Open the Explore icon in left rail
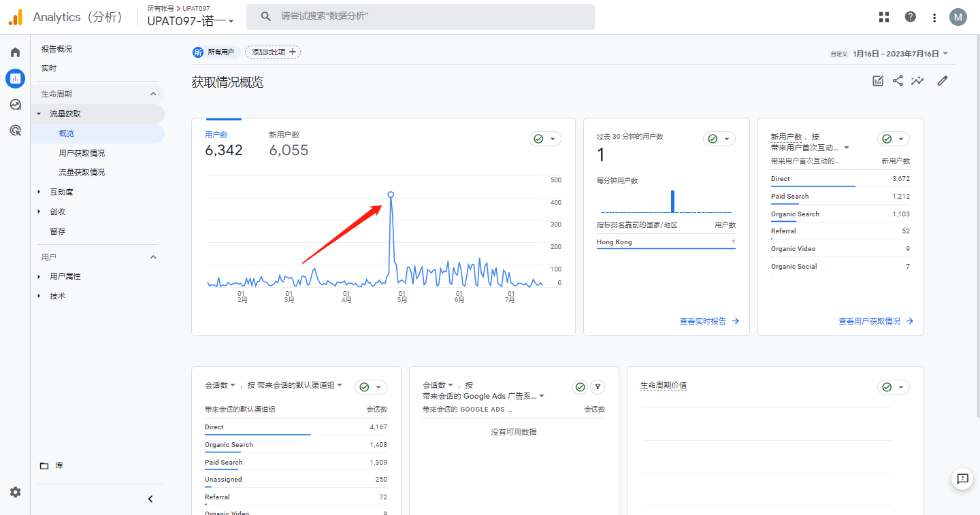Screen dimensions: 980x515 point(15,104)
